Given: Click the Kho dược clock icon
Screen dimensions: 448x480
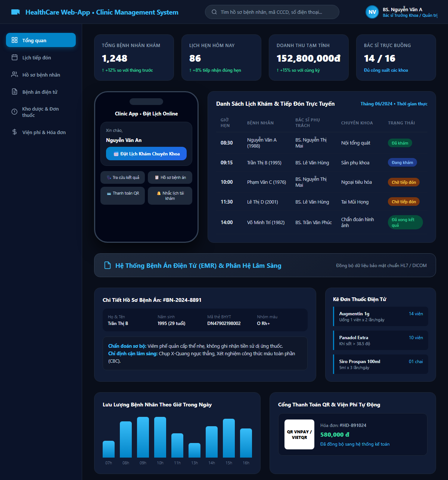Looking at the screenshot, I should click(x=15, y=112).
